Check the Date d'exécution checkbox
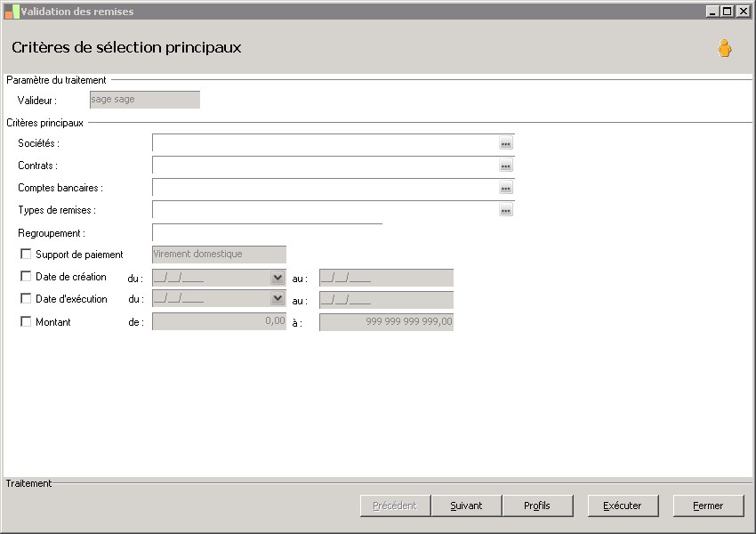The width and height of the screenshot is (756, 534). [26, 299]
